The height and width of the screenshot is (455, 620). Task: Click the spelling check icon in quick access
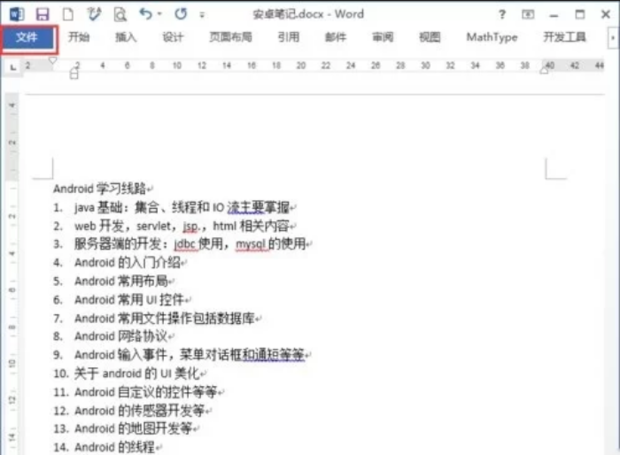[94, 15]
